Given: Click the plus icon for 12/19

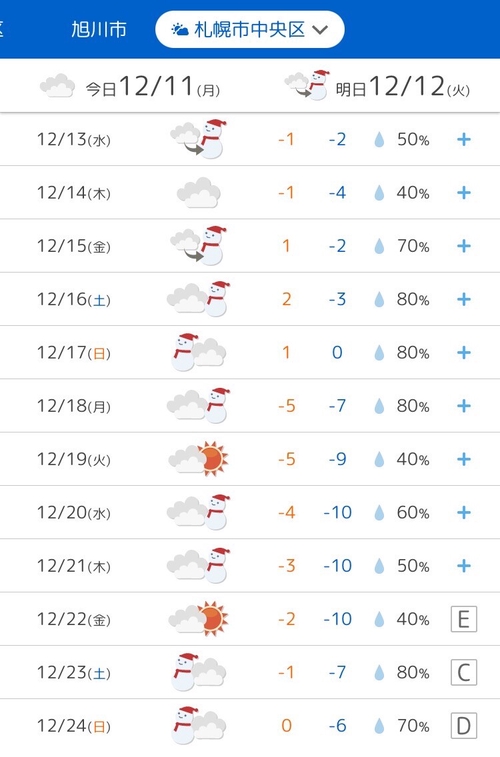Looking at the screenshot, I should [x=464, y=459].
